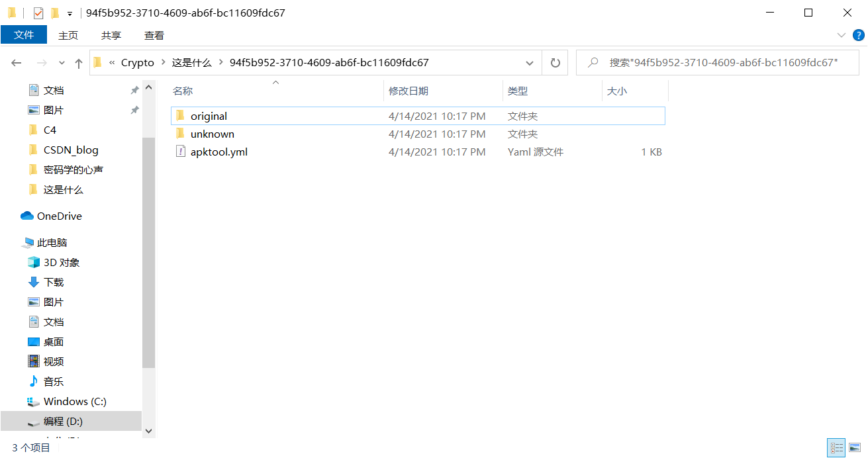This screenshot has width=868, height=458.
Task: Click the Crypto breadcrumb segment
Action: (138, 63)
